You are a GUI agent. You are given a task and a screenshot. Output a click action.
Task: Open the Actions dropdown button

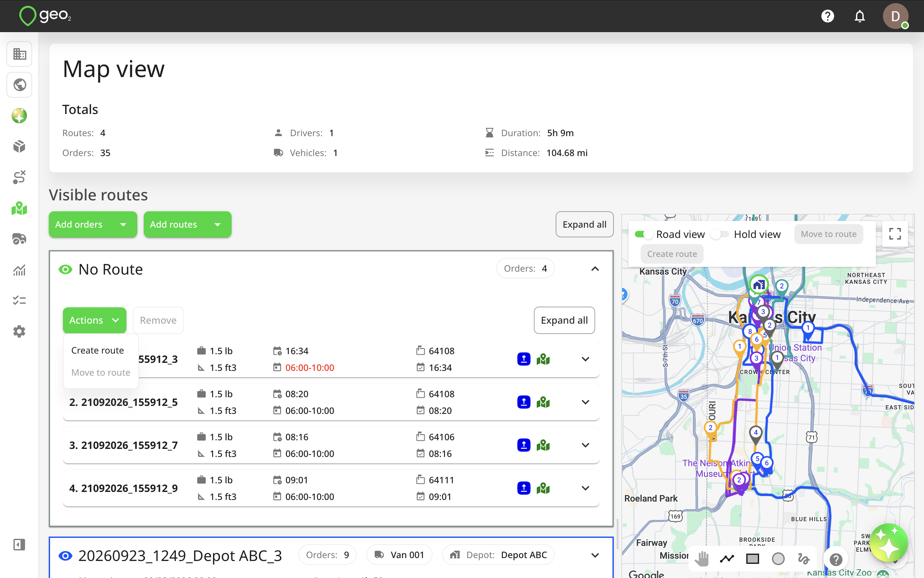click(94, 320)
